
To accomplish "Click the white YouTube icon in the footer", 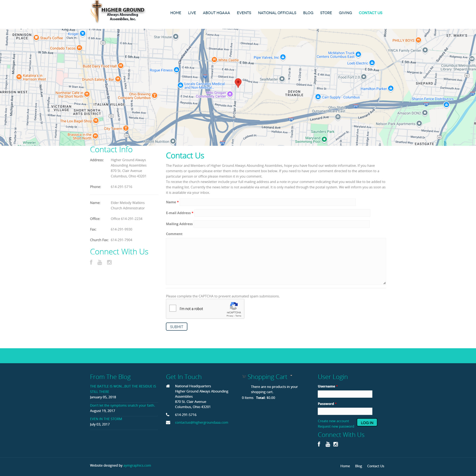I will [328, 444].
